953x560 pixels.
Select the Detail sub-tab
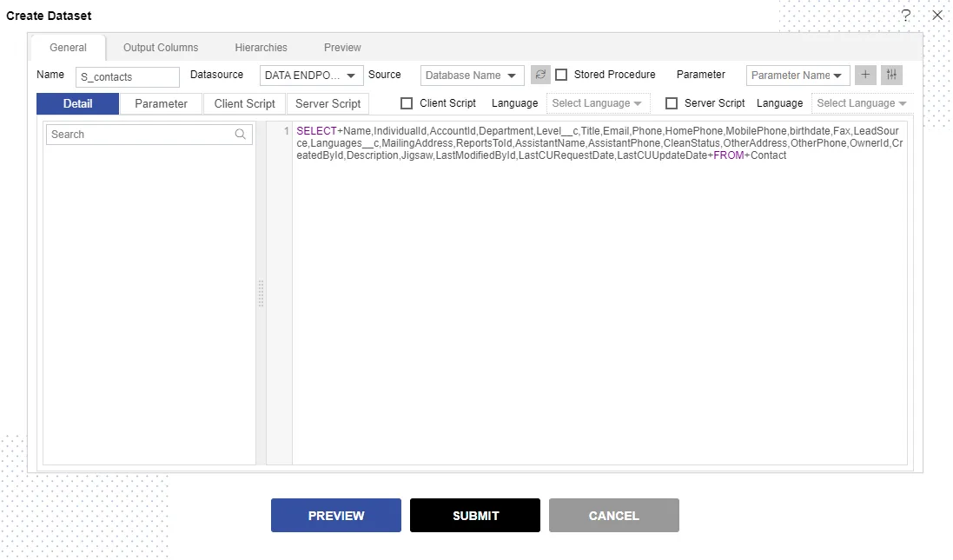[78, 104]
